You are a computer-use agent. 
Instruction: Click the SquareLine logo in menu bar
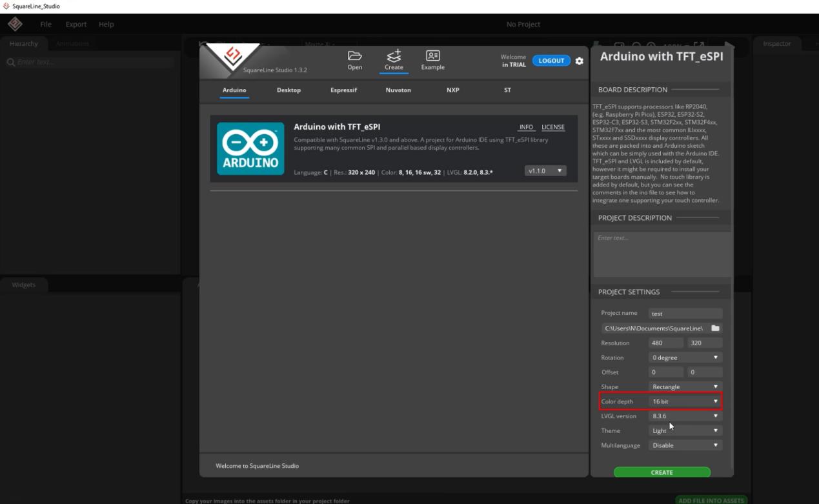click(15, 24)
